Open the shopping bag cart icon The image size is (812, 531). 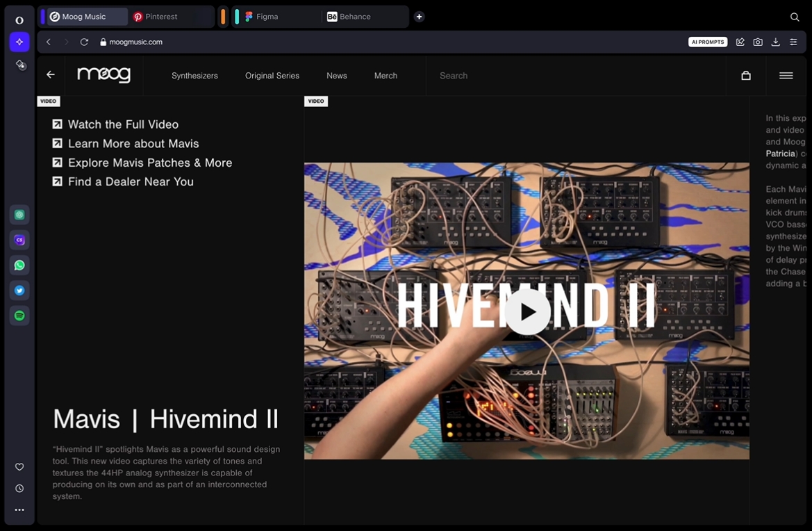(746, 76)
